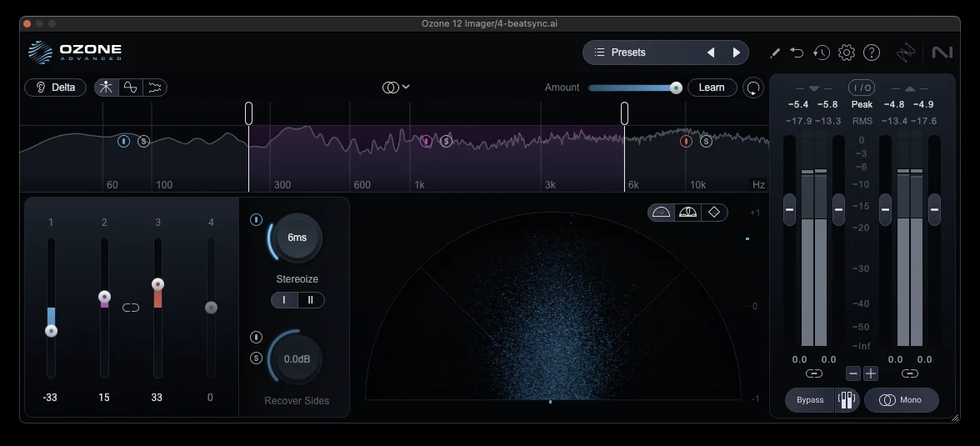
Task: Toggle band 2 pink power button near 1k
Action: coord(427,142)
